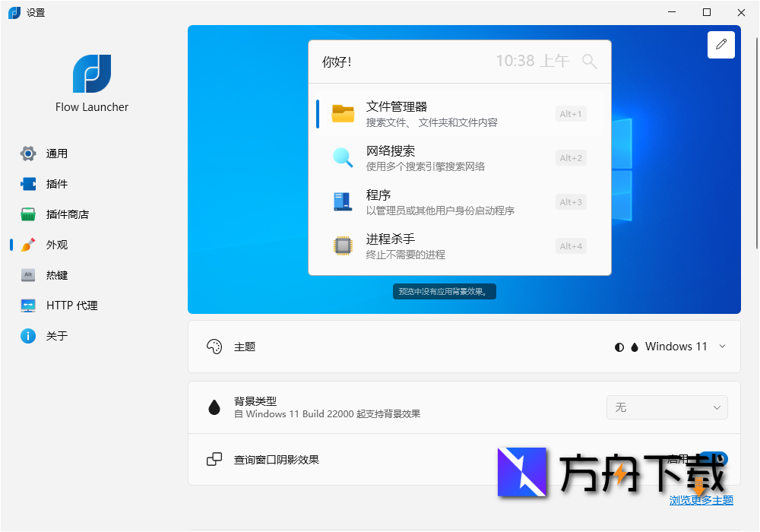
Task: Expand the 背景类型 dropdown showing 无
Action: coord(667,407)
